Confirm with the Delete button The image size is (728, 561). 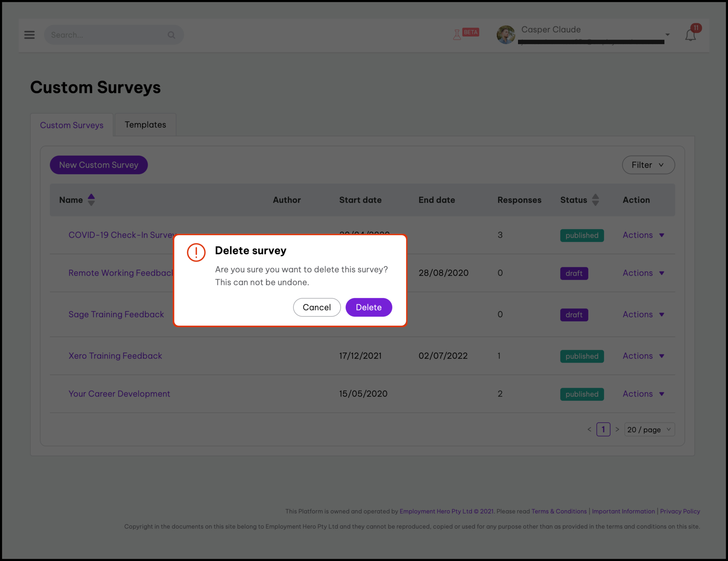[x=368, y=307]
